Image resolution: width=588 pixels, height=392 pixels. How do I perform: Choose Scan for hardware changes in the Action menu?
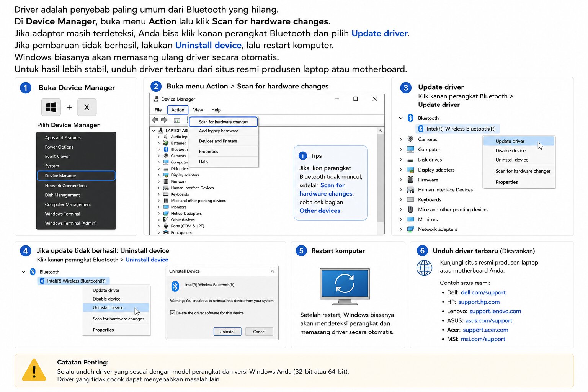(224, 122)
